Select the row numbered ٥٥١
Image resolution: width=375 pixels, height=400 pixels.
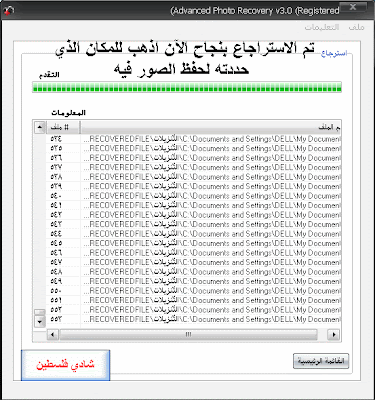coord(194,300)
